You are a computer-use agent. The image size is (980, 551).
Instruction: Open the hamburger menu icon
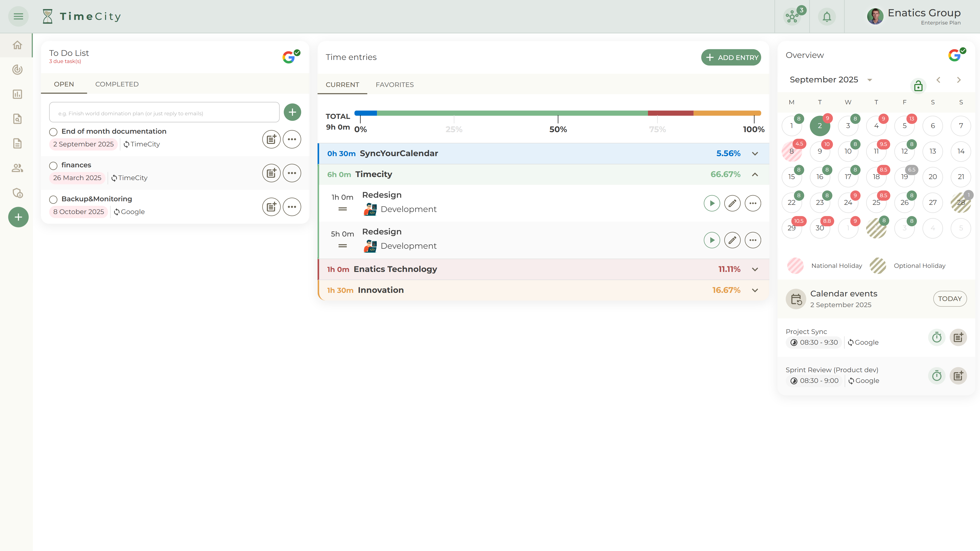pyautogui.click(x=18, y=16)
